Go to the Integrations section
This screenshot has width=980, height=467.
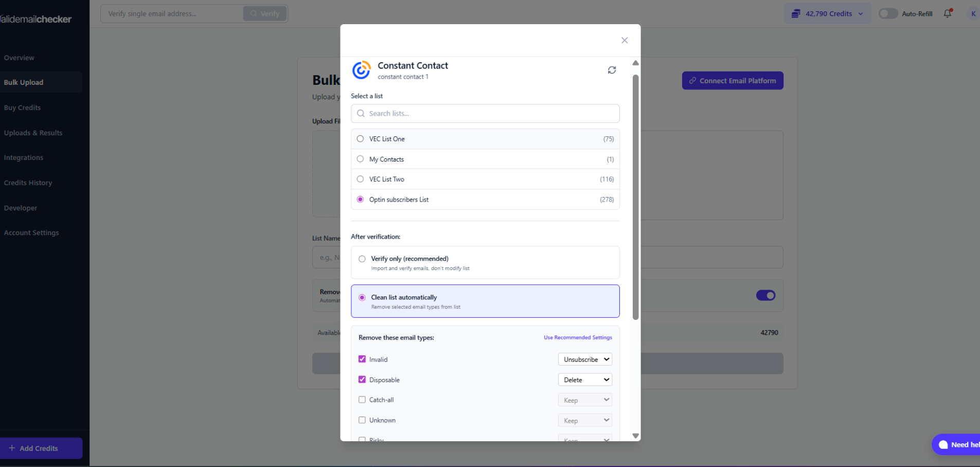(23, 157)
